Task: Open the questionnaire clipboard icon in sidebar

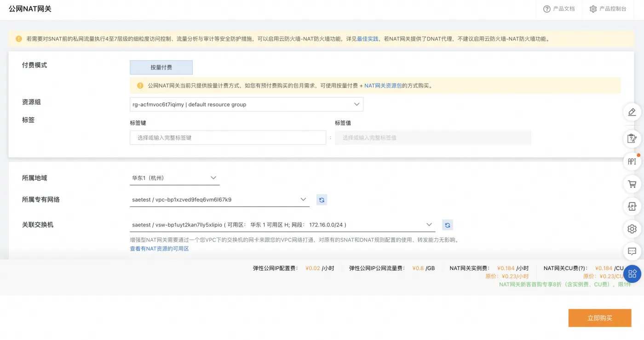Action: click(x=632, y=138)
